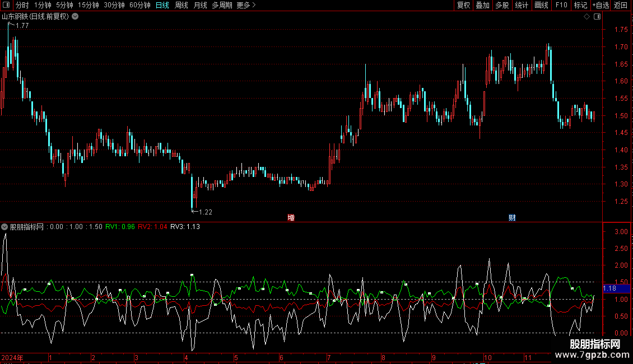633x364 pixels.
Task: Open the 画线 drawing tools
Action: coord(541,5)
